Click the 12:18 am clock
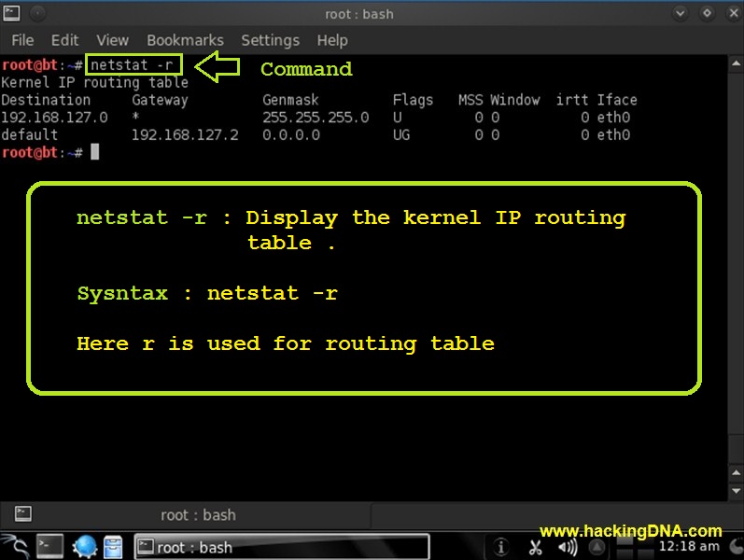 tap(689, 546)
